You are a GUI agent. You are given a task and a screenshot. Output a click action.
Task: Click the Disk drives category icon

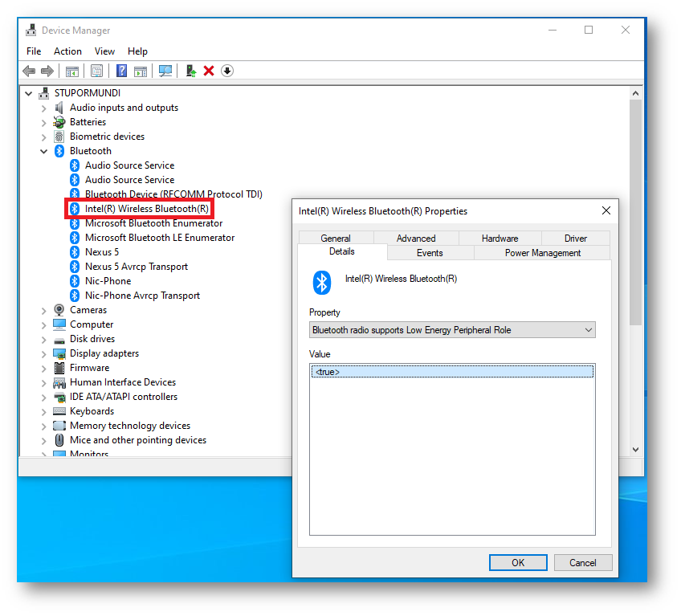pyautogui.click(x=59, y=340)
